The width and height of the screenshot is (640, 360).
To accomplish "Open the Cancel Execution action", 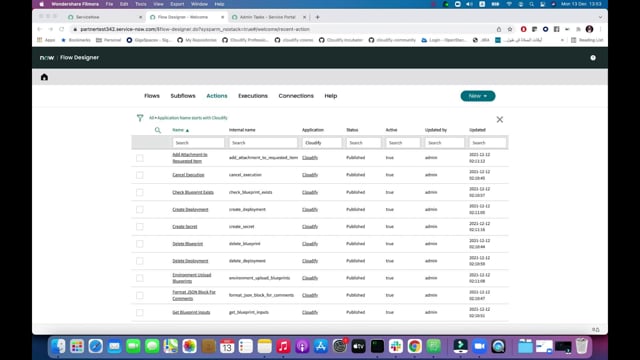I will pos(188,175).
